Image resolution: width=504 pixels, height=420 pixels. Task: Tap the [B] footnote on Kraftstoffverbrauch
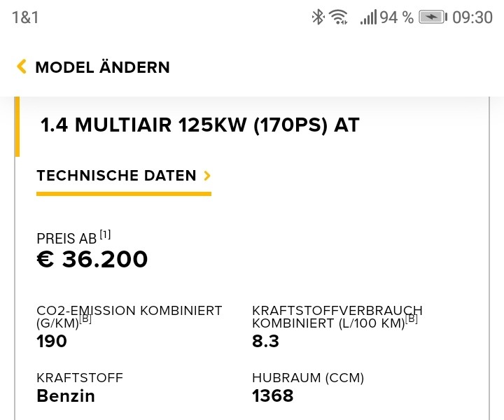point(412,319)
